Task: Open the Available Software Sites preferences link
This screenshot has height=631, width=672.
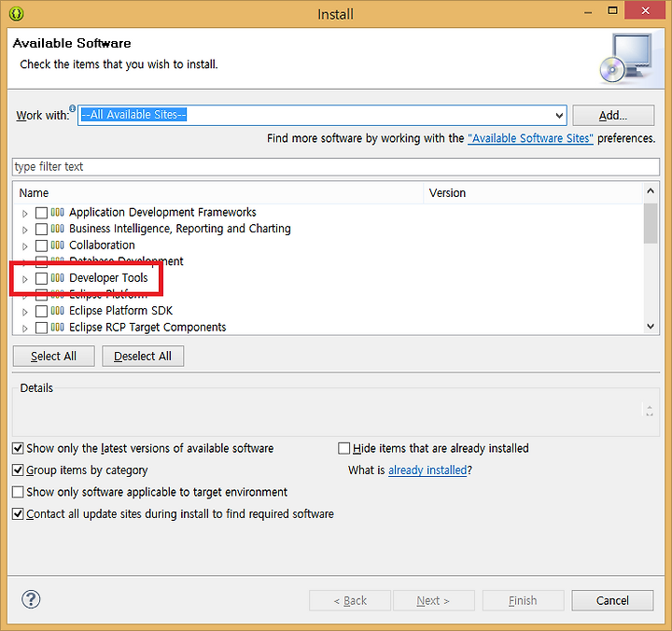Action: (x=530, y=138)
